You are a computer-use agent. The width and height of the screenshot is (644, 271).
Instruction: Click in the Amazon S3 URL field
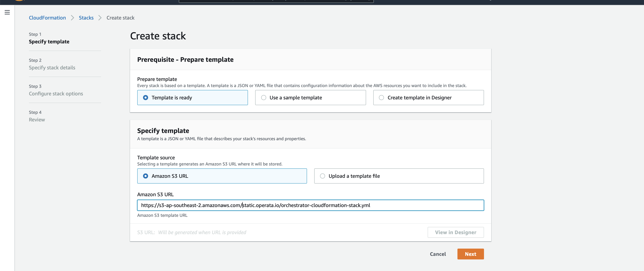pos(310,205)
